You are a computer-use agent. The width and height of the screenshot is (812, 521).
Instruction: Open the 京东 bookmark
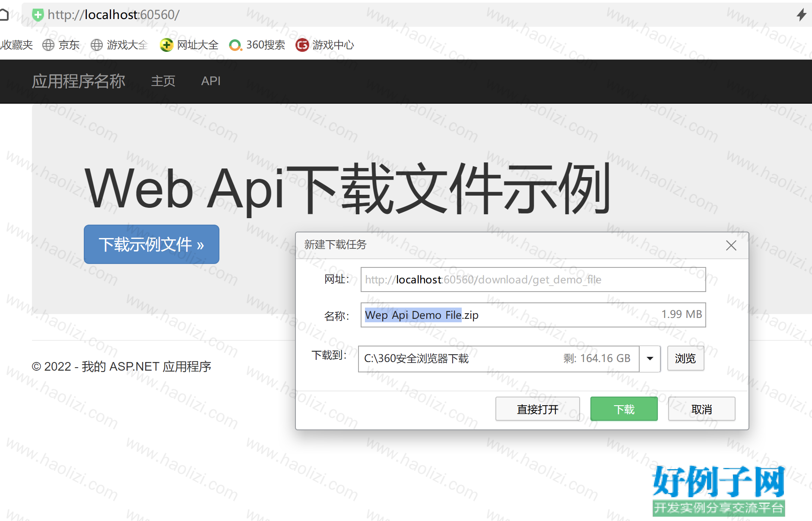click(x=61, y=45)
